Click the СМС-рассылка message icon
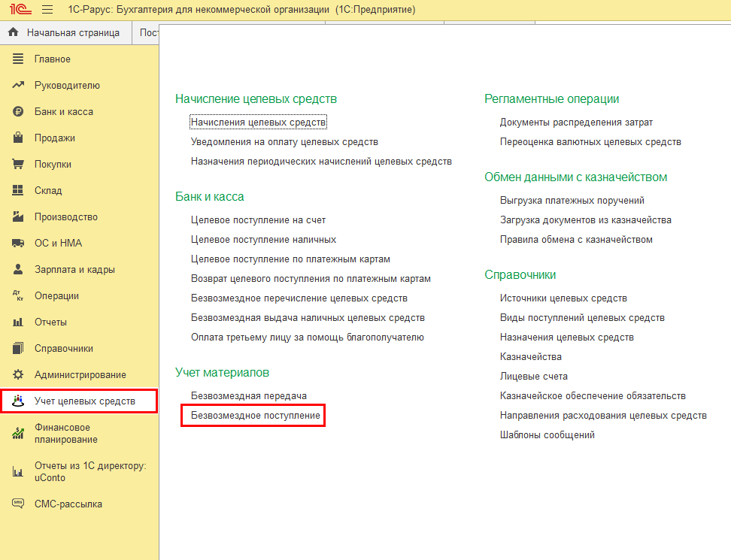This screenshot has width=731, height=560. pyautogui.click(x=19, y=504)
